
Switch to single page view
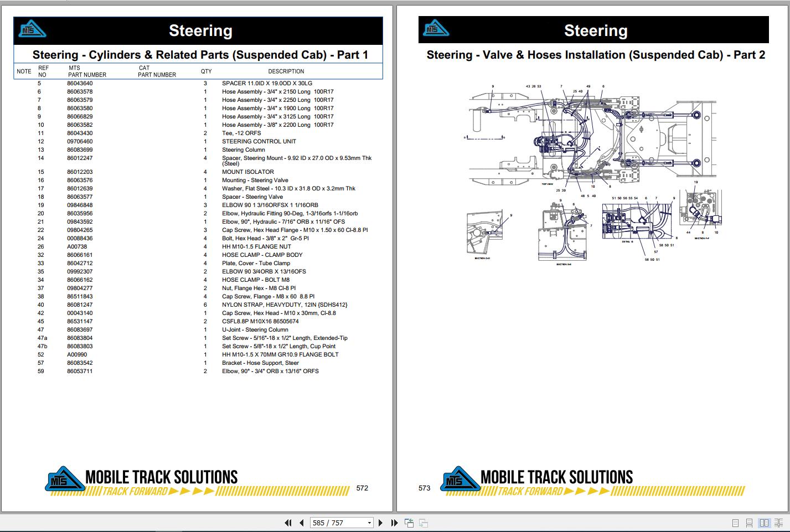click(735, 522)
